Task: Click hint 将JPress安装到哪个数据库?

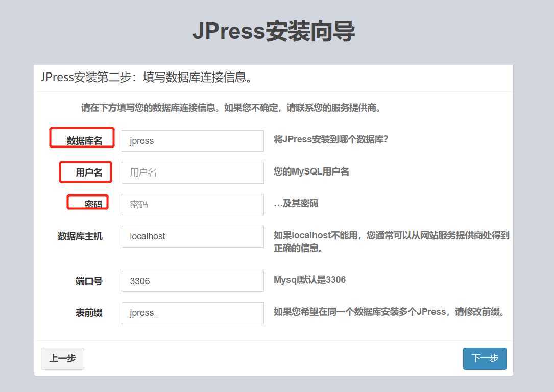Action: click(331, 139)
